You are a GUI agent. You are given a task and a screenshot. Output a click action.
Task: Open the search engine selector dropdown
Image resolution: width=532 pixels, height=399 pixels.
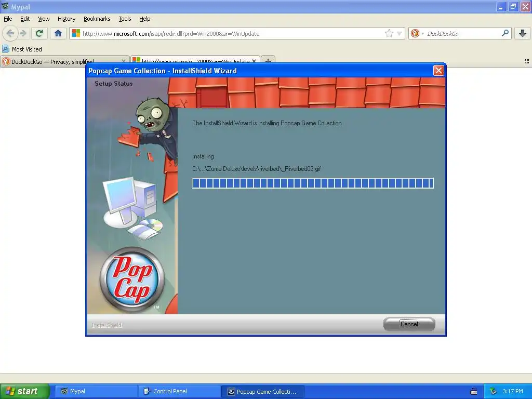[x=422, y=33]
